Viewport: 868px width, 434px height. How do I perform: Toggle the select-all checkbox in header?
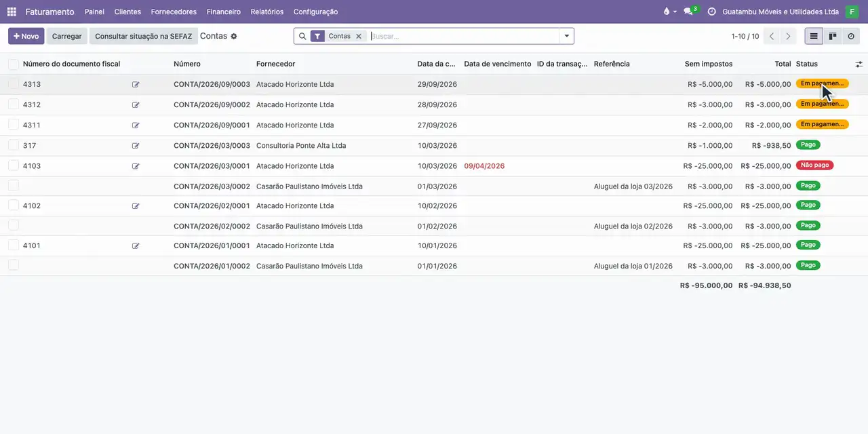click(x=14, y=64)
